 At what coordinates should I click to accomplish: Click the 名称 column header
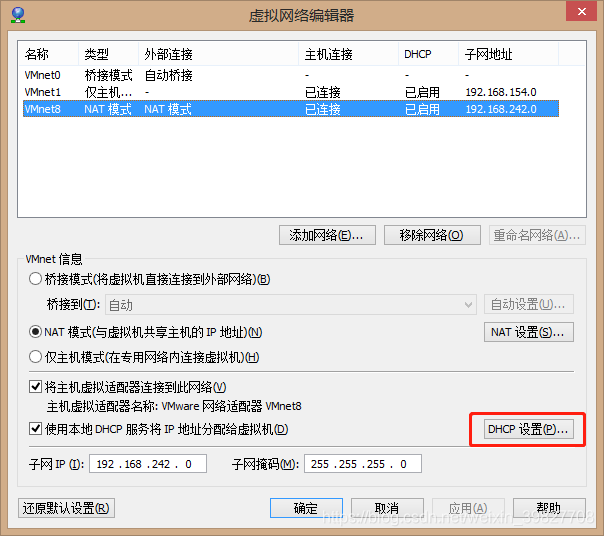(x=49, y=54)
